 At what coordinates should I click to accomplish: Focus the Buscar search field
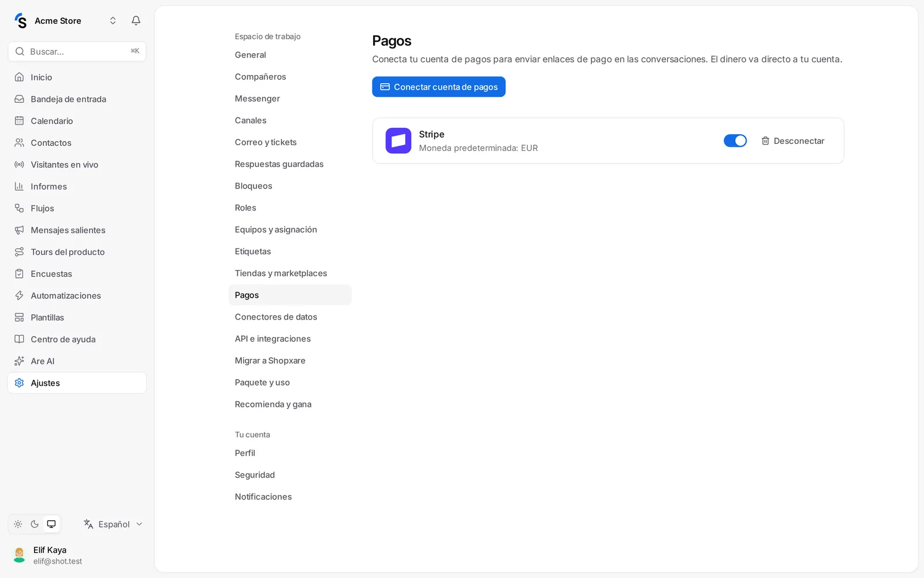click(77, 51)
